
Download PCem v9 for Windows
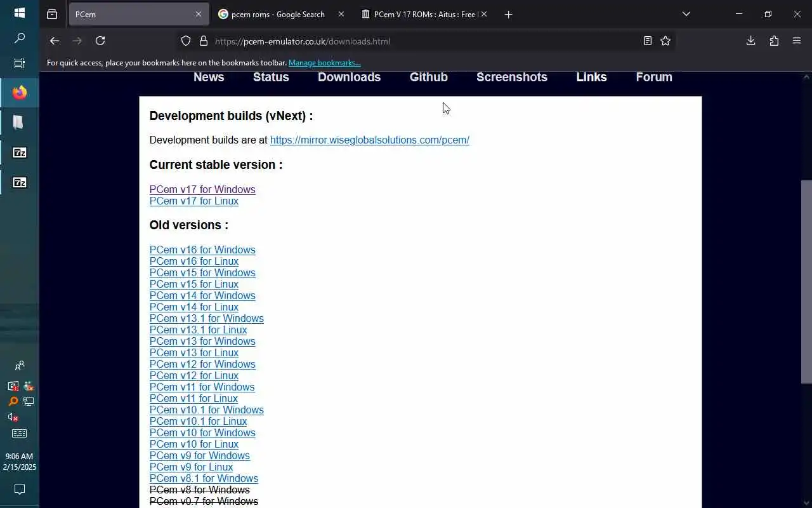(200, 455)
